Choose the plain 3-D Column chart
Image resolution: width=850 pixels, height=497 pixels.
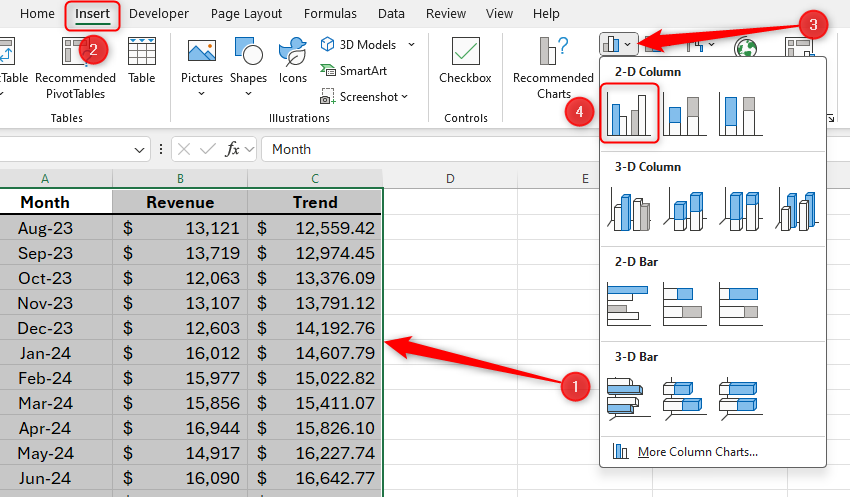[796, 209]
